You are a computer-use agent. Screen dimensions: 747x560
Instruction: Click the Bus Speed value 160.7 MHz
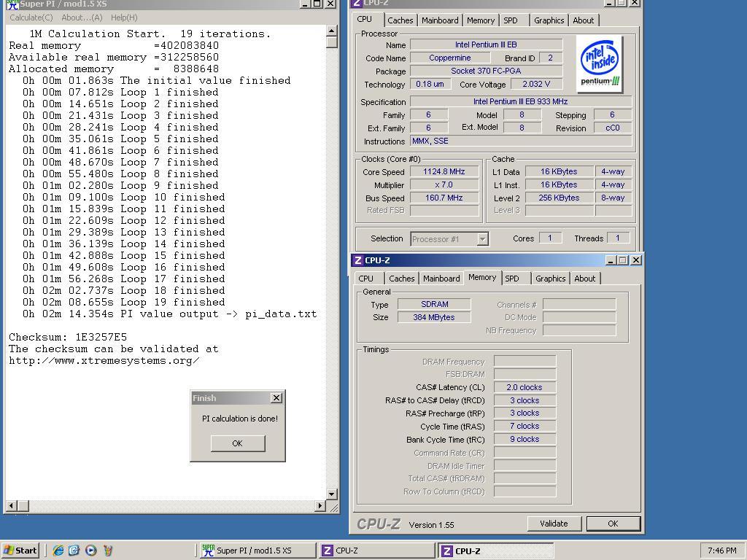click(x=444, y=198)
